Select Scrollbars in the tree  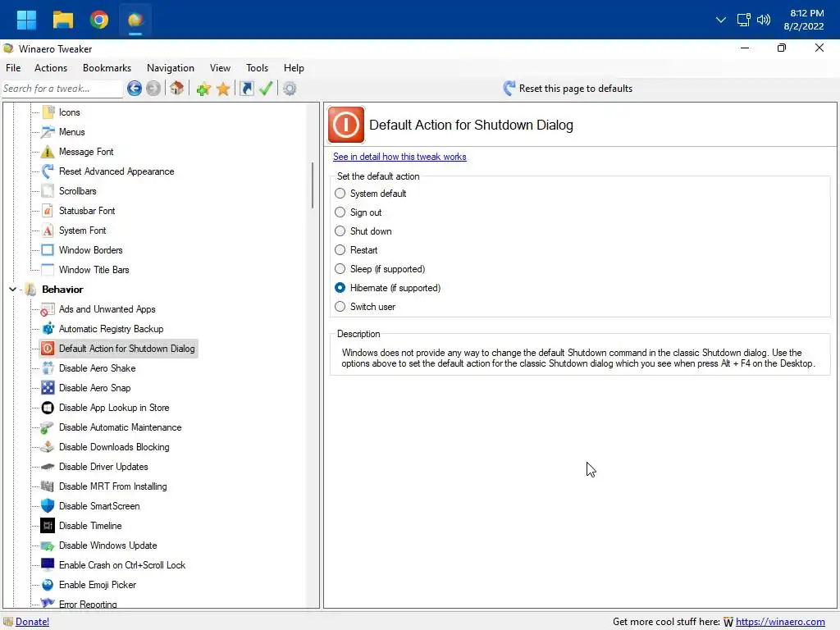[78, 191]
